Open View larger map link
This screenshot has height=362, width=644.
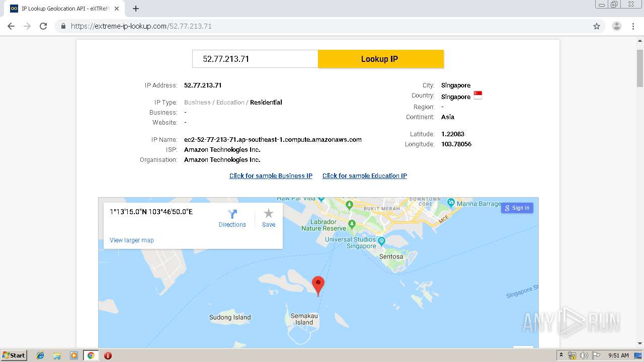pyautogui.click(x=132, y=240)
